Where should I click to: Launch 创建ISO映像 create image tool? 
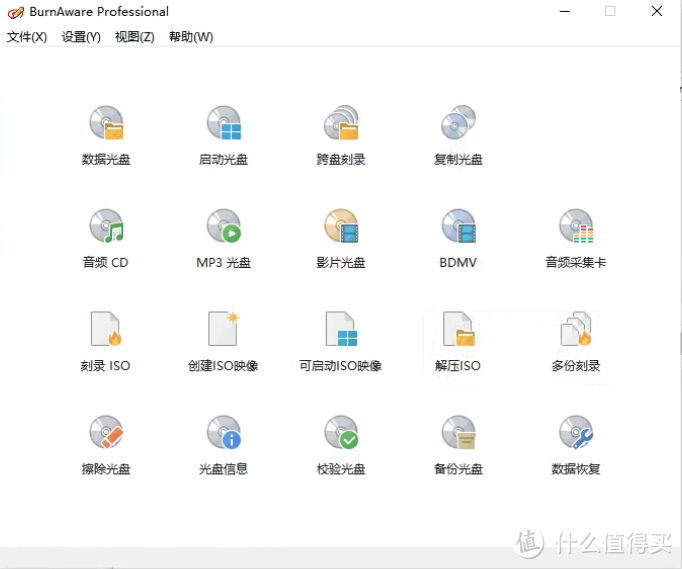[223, 341]
